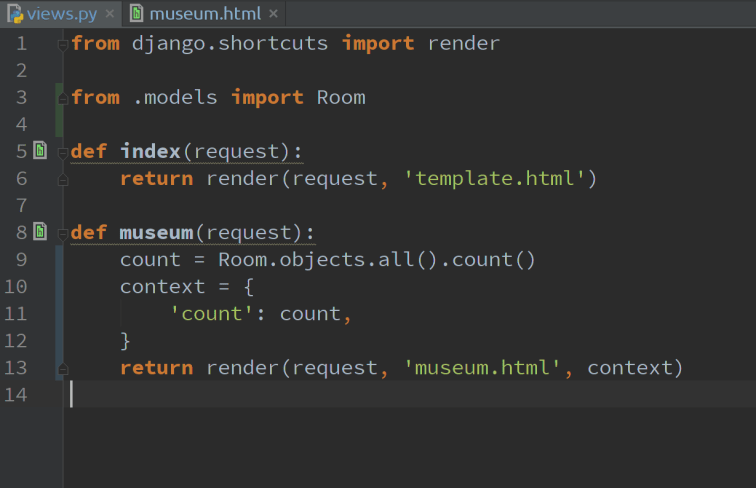The width and height of the screenshot is (756, 488).
Task: Click the fold end marker on line 6
Action: click(63, 180)
